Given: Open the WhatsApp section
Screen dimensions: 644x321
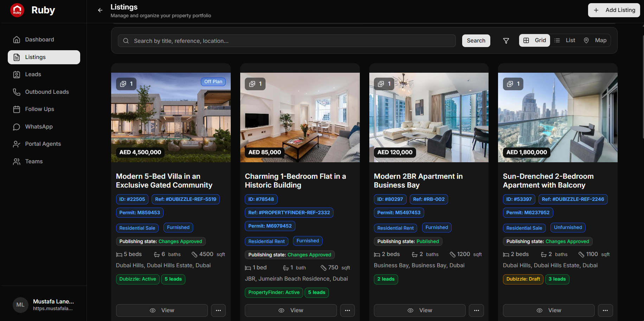Looking at the screenshot, I should (x=39, y=126).
